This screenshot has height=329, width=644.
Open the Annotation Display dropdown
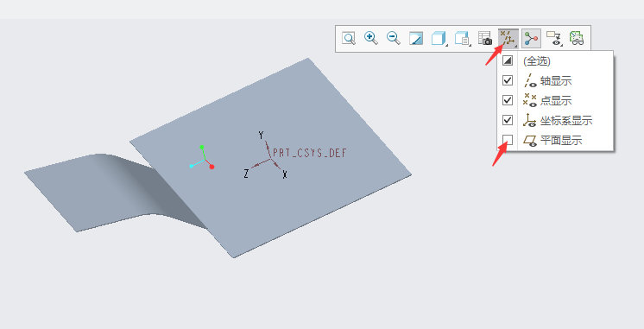(x=554, y=39)
